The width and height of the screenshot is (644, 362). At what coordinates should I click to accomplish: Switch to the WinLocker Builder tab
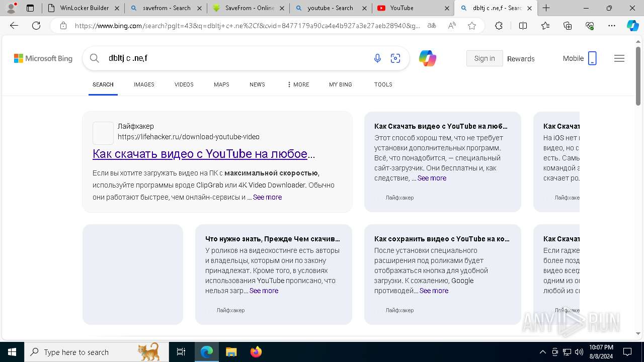coord(83,8)
